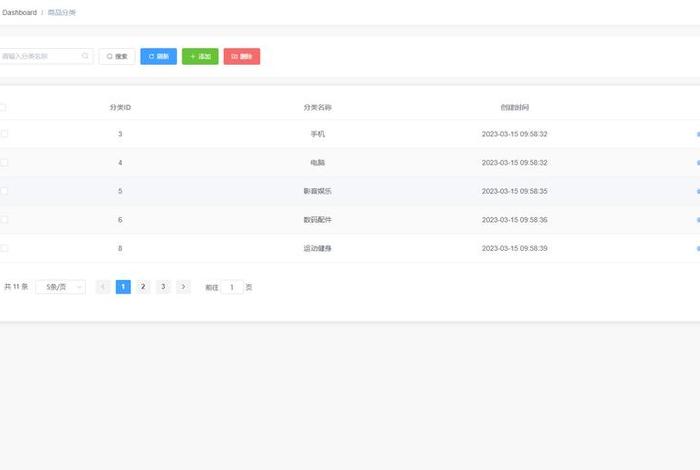The image size is (700, 470).
Task: Go to page 3 in pagination
Action: [x=163, y=287]
